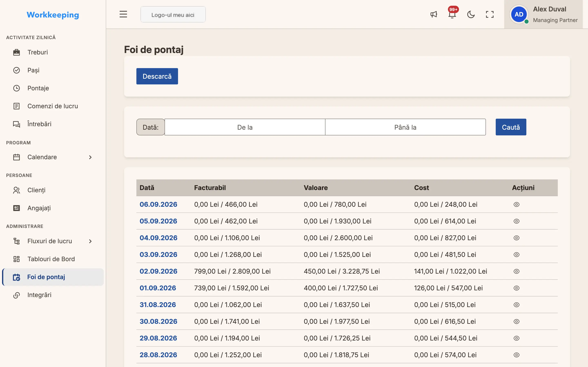Image resolution: width=588 pixels, height=367 pixels.
Task: Open notifications bell with 99+ badge
Action: tap(452, 14)
